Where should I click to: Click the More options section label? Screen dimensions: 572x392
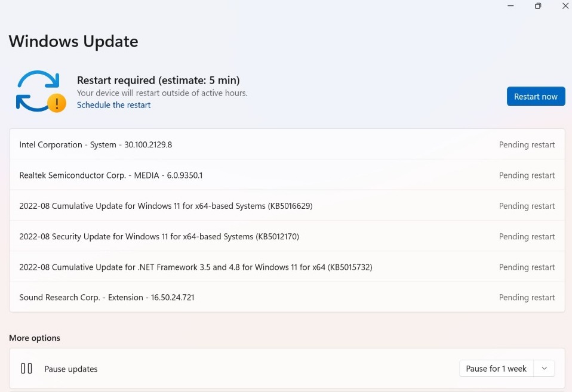coord(34,338)
